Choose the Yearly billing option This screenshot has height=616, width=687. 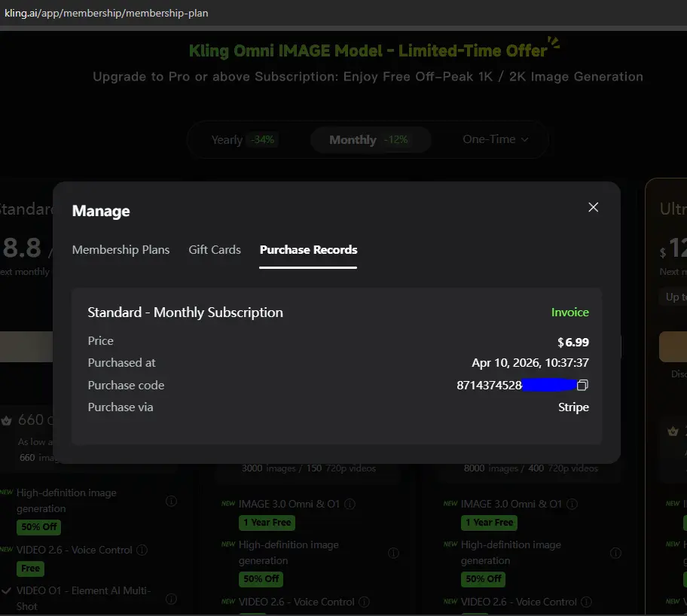[x=243, y=140]
